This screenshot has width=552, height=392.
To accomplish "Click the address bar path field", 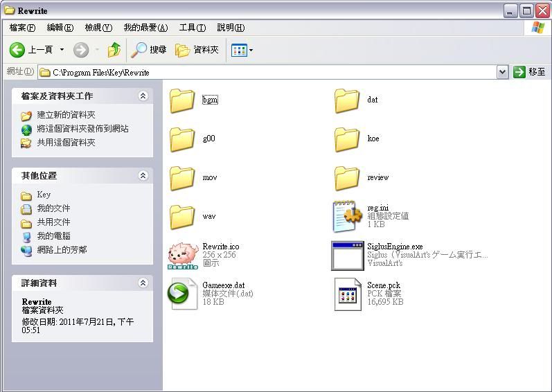I will click(x=270, y=72).
